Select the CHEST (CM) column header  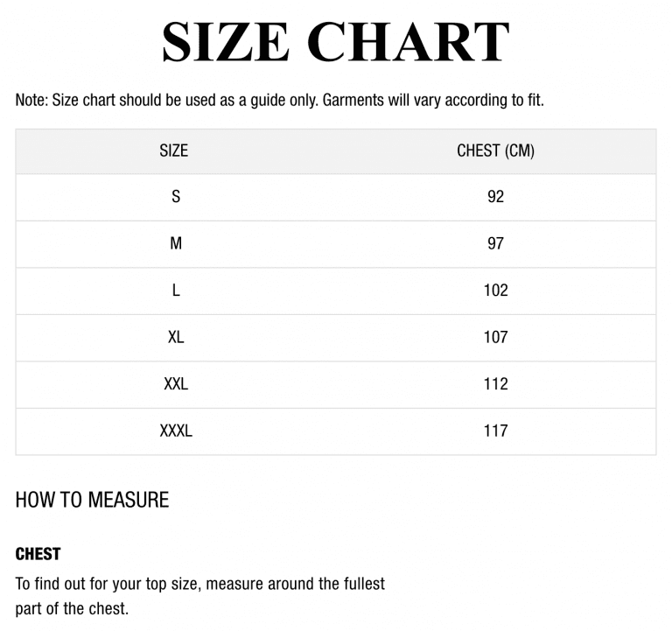pyautogui.click(x=495, y=151)
